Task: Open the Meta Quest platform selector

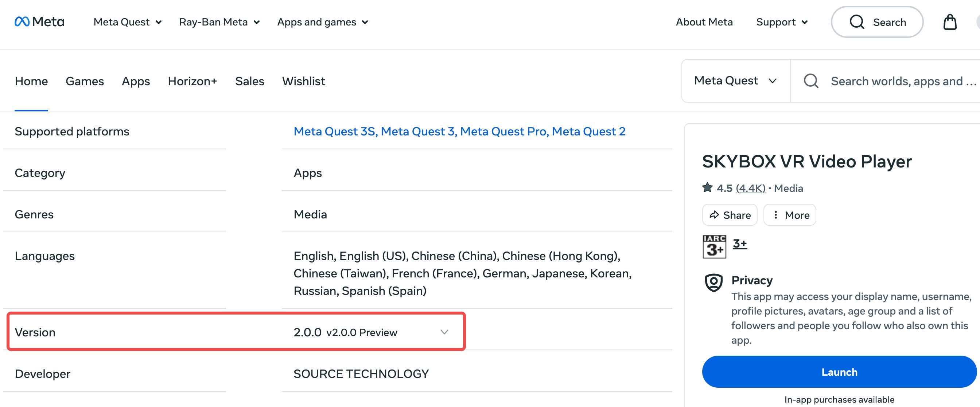Action: [735, 80]
